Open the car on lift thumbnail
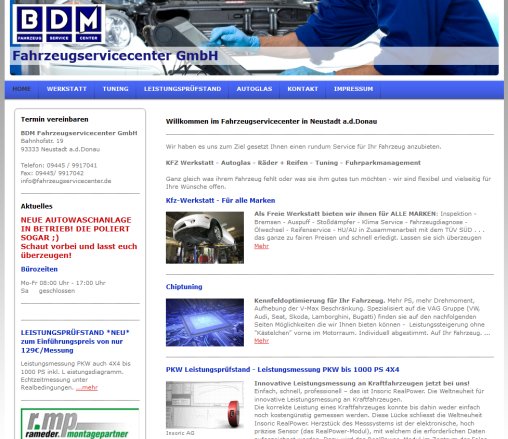Screen dimensions: 508x439 [x=205, y=238]
